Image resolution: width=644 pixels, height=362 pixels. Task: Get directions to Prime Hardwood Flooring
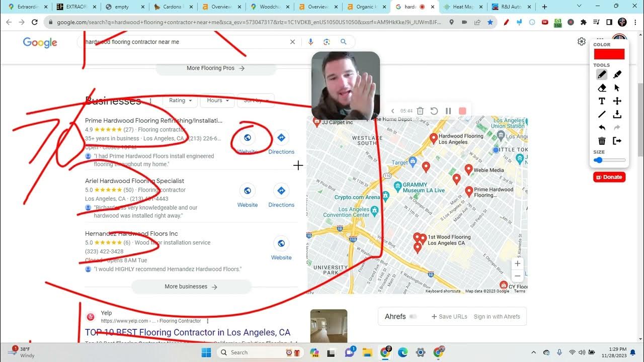[x=281, y=142]
